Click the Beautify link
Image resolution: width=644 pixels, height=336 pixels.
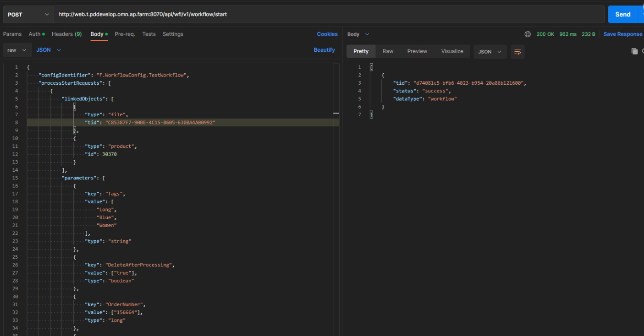pos(324,50)
